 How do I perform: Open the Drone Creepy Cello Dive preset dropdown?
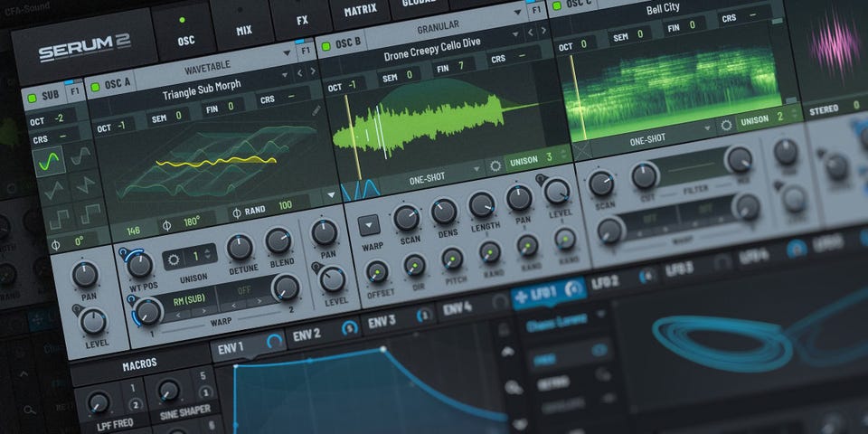(515, 33)
